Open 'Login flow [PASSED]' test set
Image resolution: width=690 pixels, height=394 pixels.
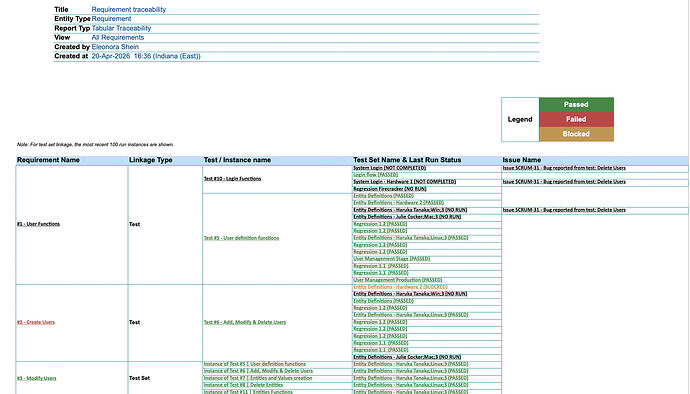pos(375,175)
